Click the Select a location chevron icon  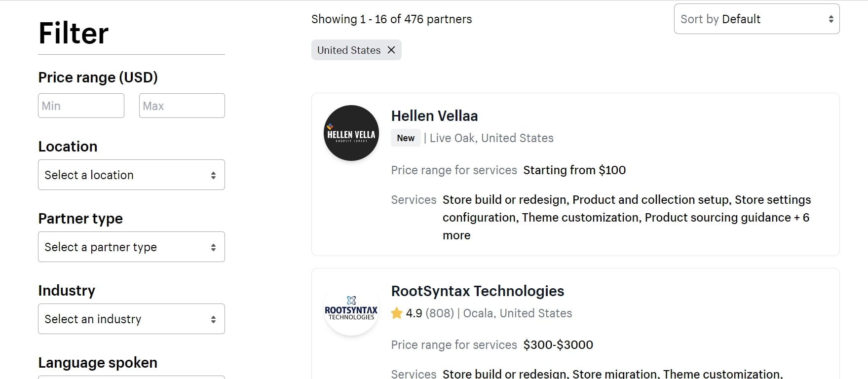point(214,175)
